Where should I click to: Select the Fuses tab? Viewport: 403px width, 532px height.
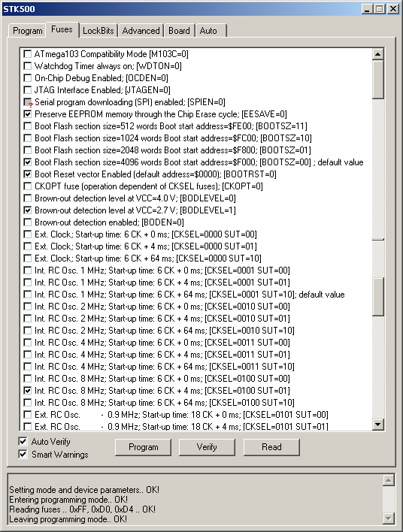click(x=62, y=29)
